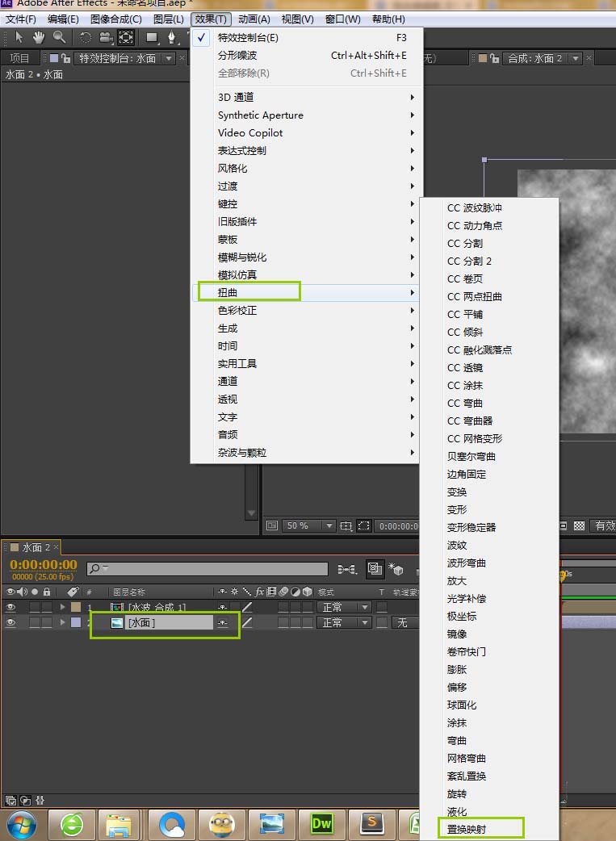
Task: Click the timeline layer search field
Action: (x=207, y=569)
